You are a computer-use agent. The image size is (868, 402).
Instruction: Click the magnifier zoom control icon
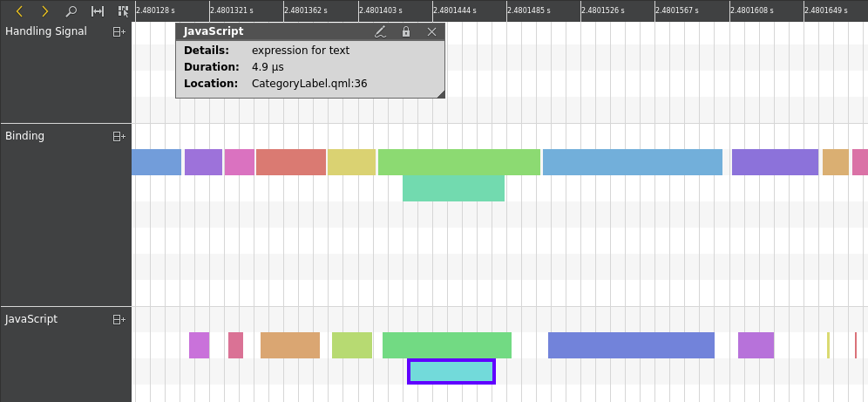tap(71, 11)
